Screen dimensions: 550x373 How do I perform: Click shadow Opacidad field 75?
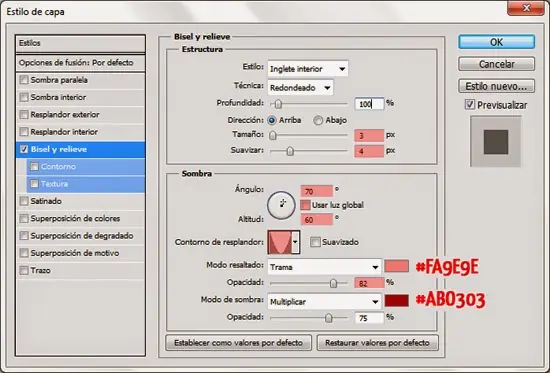tap(369, 318)
